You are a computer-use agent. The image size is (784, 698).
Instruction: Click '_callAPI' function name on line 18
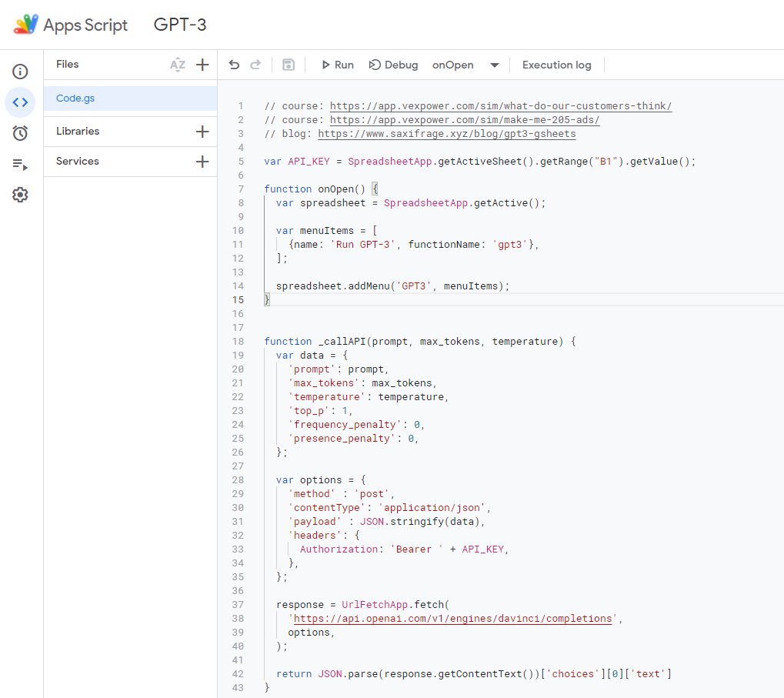coord(342,342)
